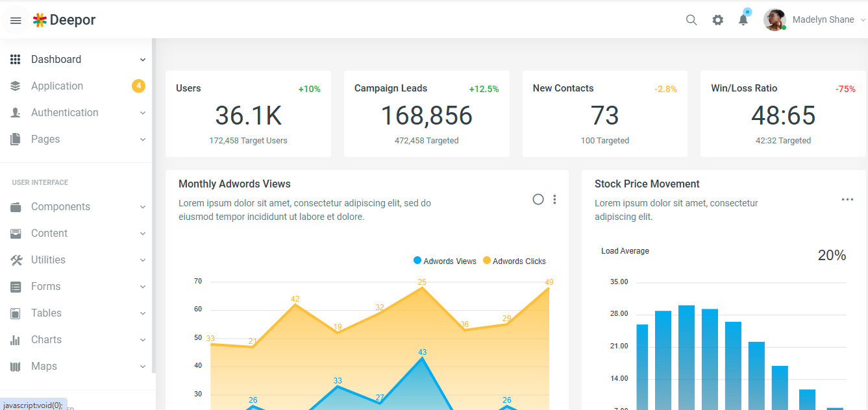This screenshot has width=868, height=410.
Task: Open search using the magnifier icon
Action: click(691, 19)
